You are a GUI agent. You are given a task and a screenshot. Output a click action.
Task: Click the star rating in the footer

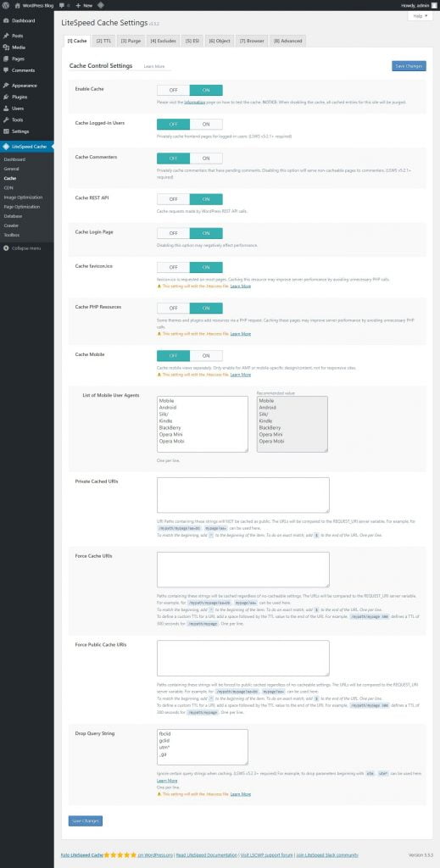120,854
